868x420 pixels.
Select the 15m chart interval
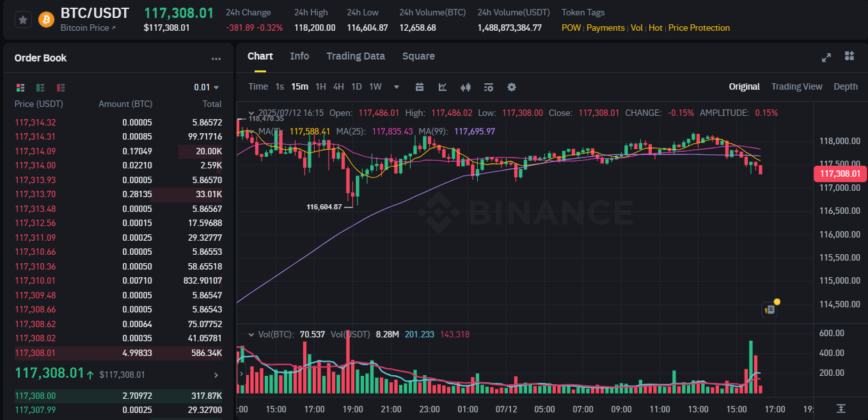299,86
